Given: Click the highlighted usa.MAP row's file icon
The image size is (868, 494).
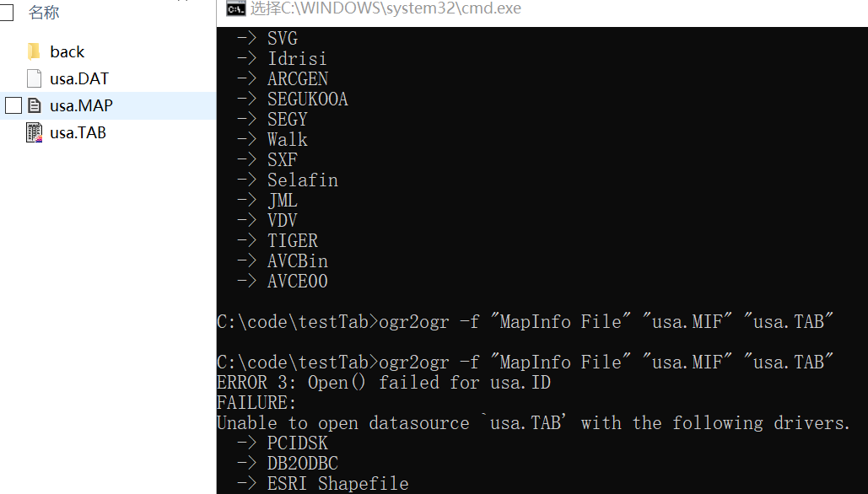Looking at the screenshot, I should coord(35,105).
